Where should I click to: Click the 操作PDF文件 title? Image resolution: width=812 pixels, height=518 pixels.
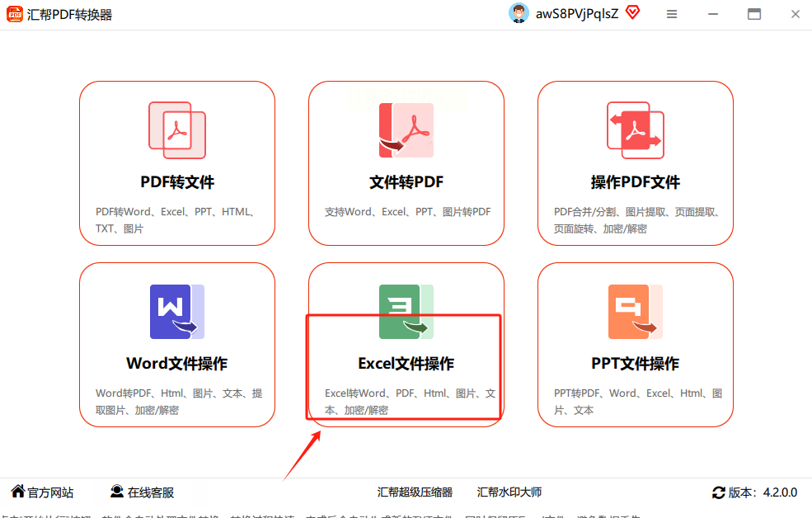point(636,181)
